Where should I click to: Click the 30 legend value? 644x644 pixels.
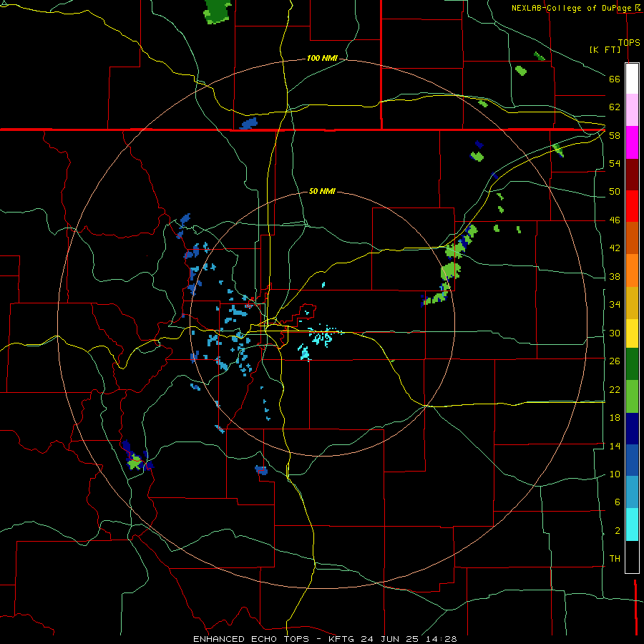615,333
